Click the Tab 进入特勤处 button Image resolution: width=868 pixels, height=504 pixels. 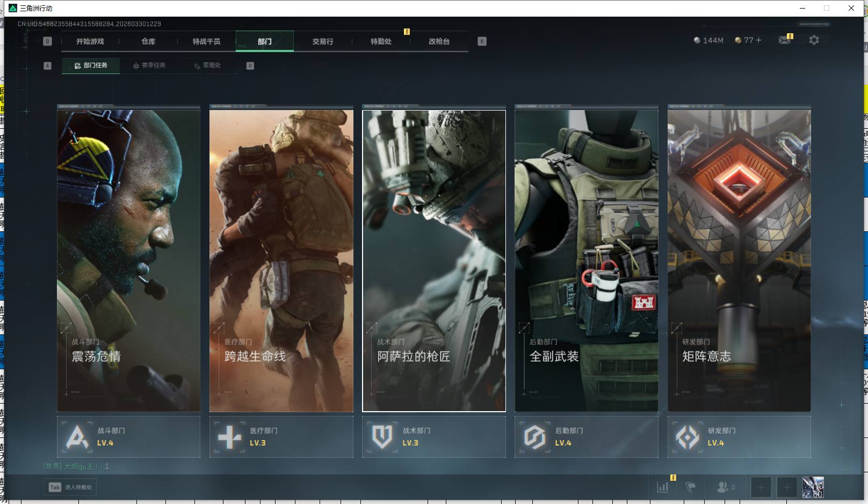click(71, 487)
